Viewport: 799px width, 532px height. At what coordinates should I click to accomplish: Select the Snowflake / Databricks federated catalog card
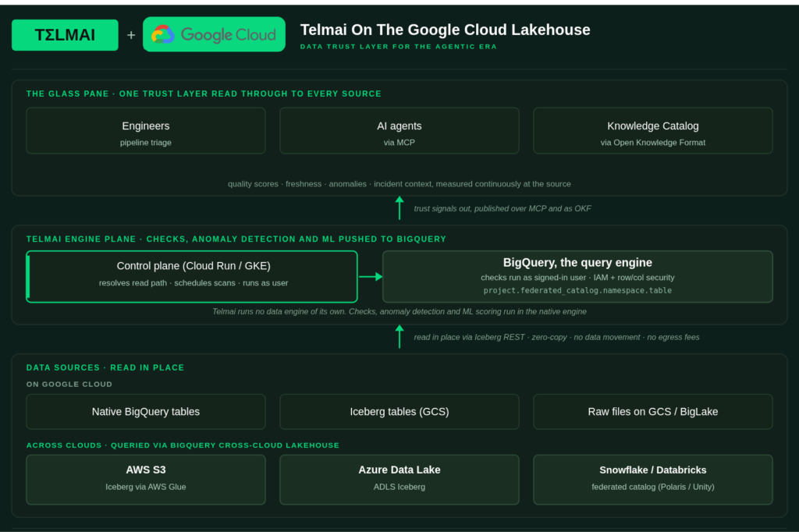[653, 480]
